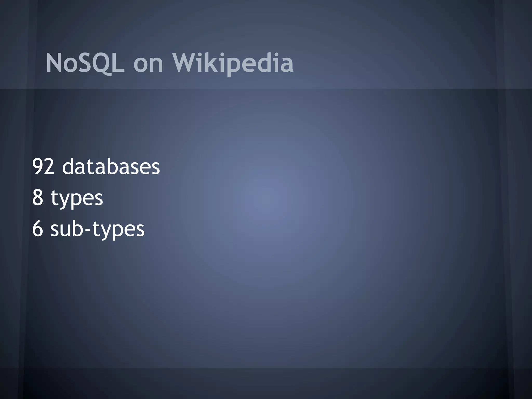This screenshot has width=532, height=399.
Task: Click the number "8" in the body
Action: click(38, 197)
